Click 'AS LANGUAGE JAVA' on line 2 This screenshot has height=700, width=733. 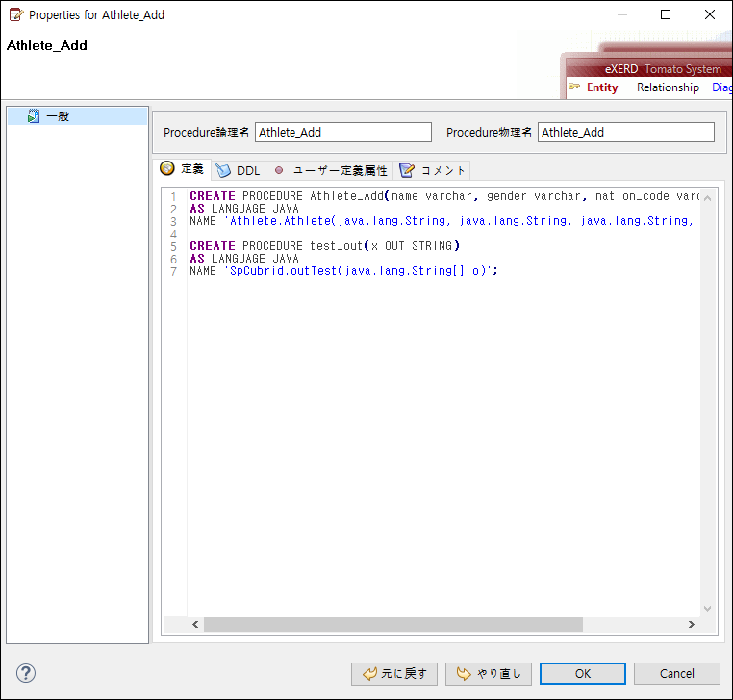tap(244, 209)
